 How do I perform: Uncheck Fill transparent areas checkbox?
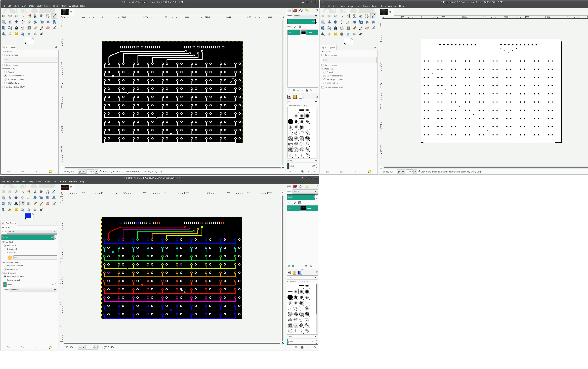coord(5,277)
